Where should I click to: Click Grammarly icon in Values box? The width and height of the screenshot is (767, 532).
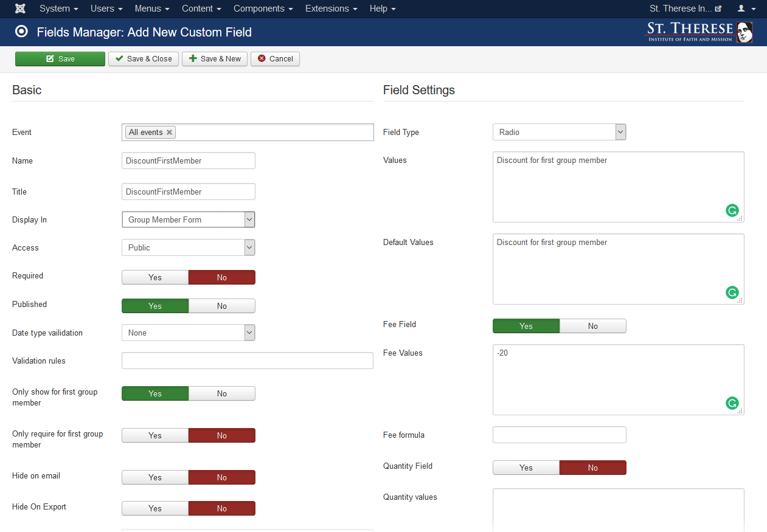tap(732, 211)
